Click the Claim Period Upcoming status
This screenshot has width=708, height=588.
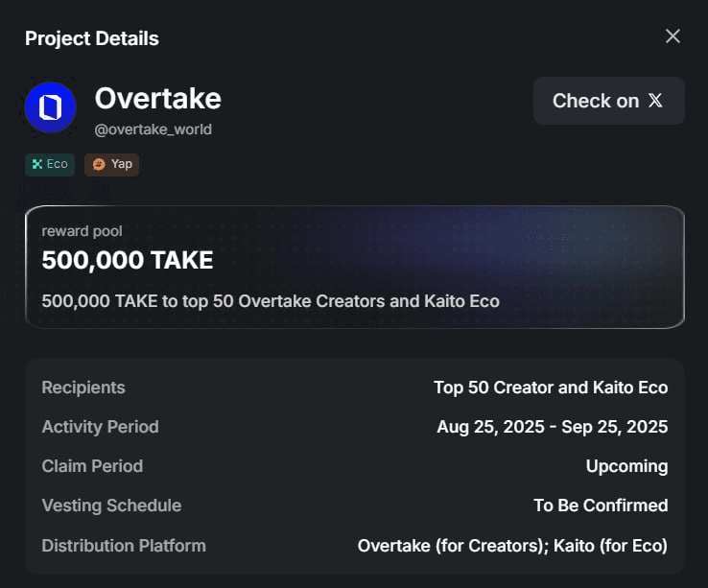coord(626,466)
